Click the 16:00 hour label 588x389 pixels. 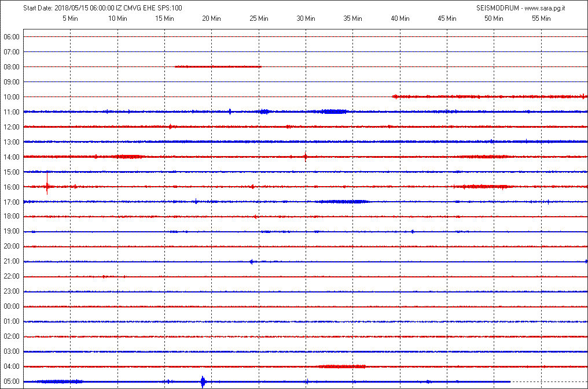click(x=12, y=187)
